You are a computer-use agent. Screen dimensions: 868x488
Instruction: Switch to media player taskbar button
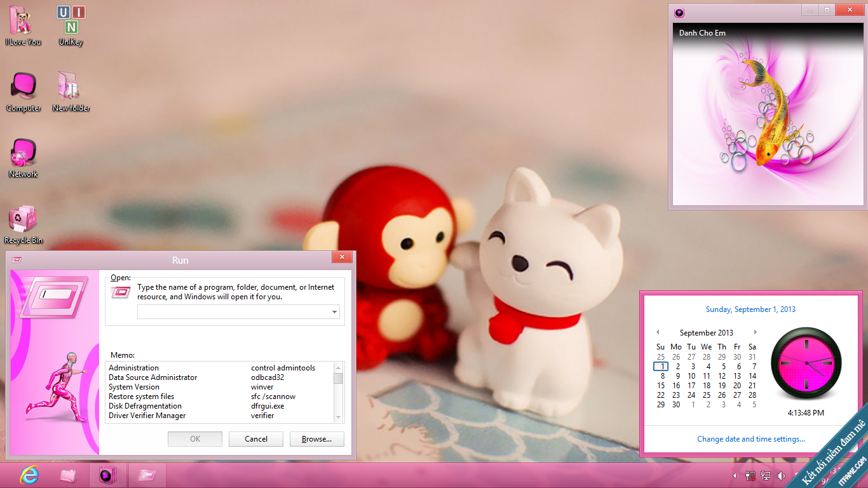click(x=107, y=475)
